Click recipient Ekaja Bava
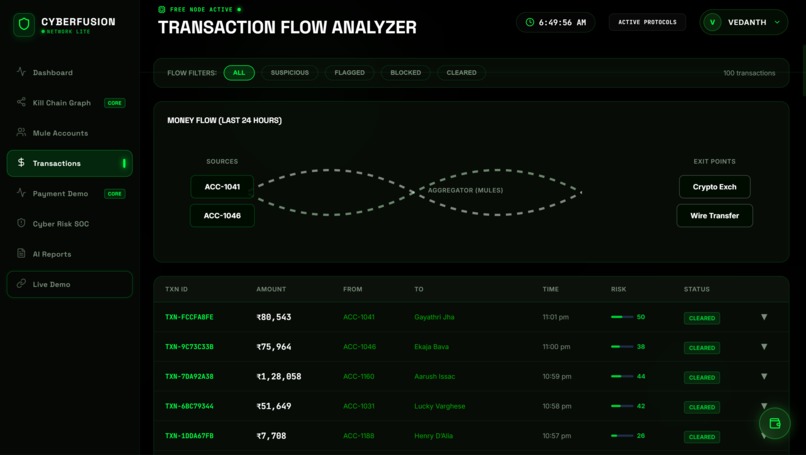The height and width of the screenshot is (455, 806). point(431,347)
